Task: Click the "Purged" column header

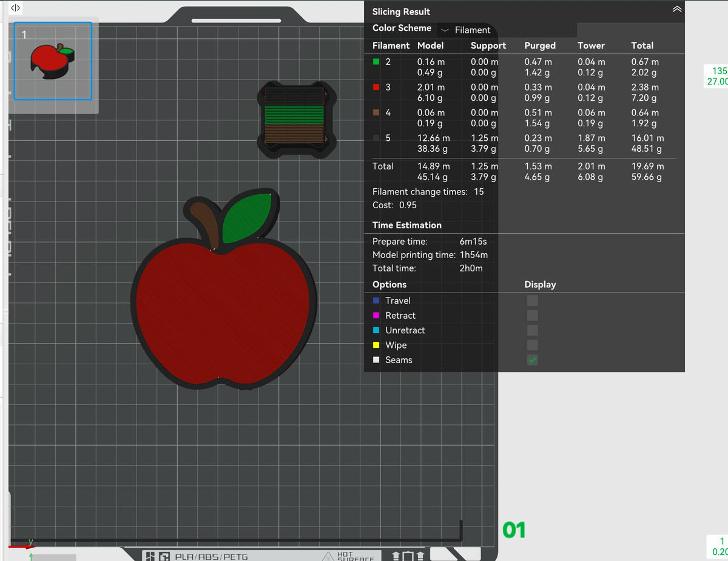Action: [540, 46]
